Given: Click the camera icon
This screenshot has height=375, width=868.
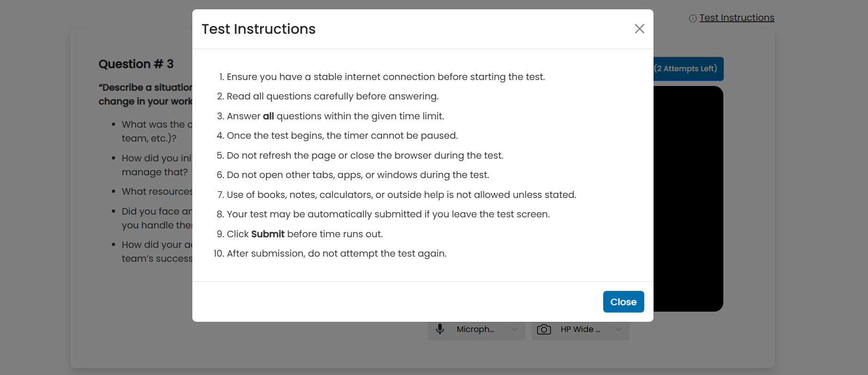Looking at the screenshot, I should pos(544,329).
